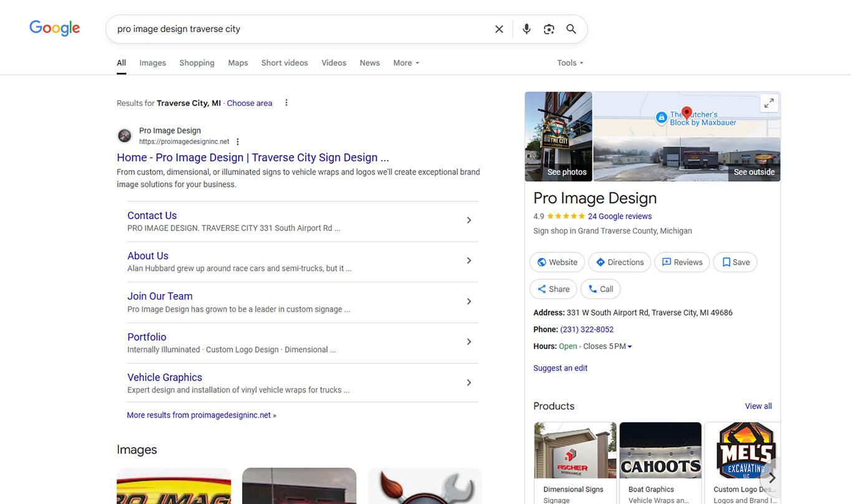
Task: Open Google Lens image search
Action: 549,29
